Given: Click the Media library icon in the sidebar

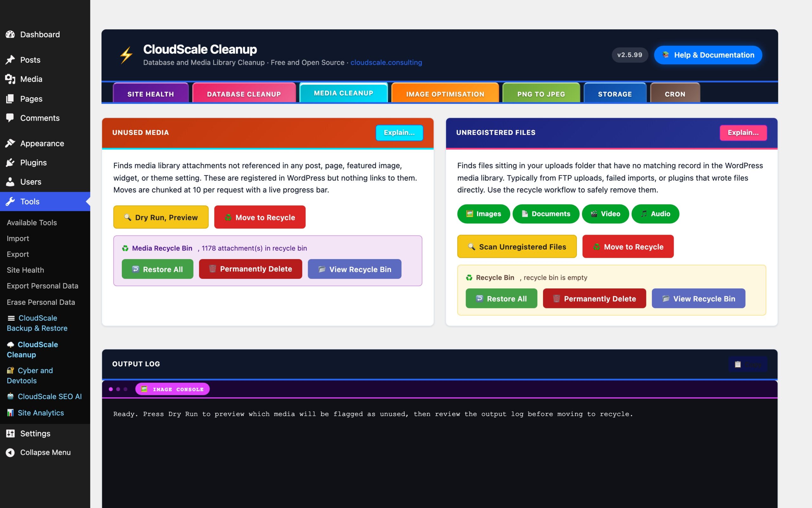Looking at the screenshot, I should 10,79.
